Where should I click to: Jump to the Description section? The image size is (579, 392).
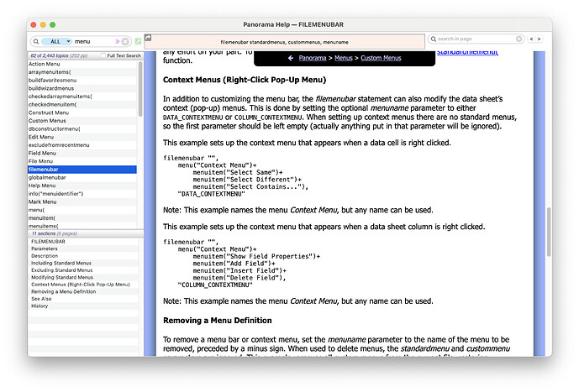[x=83, y=256]
